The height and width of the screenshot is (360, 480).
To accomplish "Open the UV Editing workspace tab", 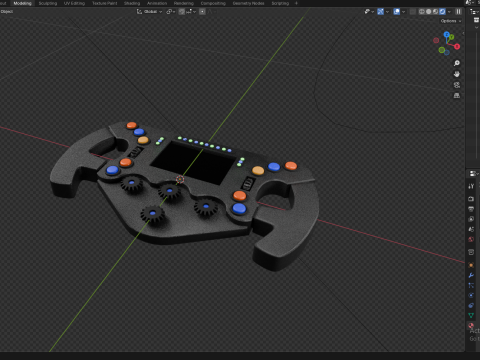I will pos(74,3).
